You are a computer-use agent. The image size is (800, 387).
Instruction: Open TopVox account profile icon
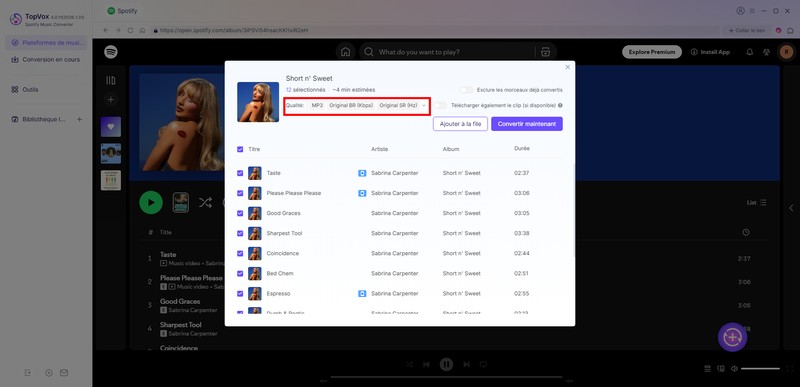[740, 11]
